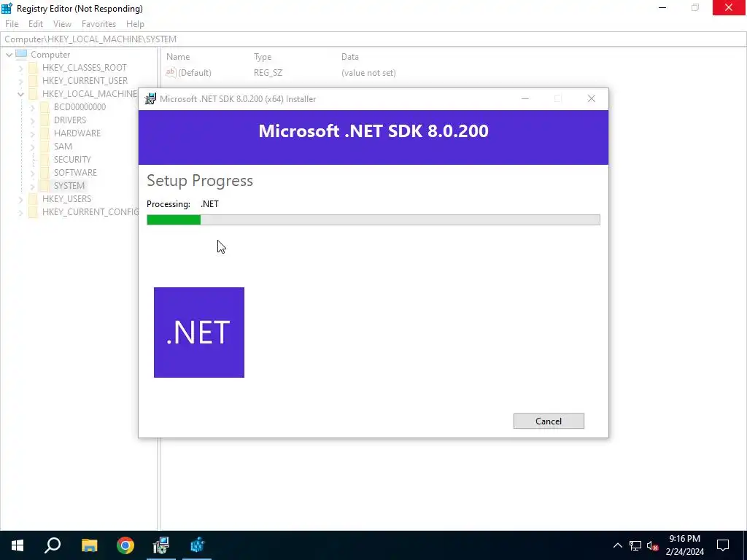Select the DRIVERS key

coord(70,120)
